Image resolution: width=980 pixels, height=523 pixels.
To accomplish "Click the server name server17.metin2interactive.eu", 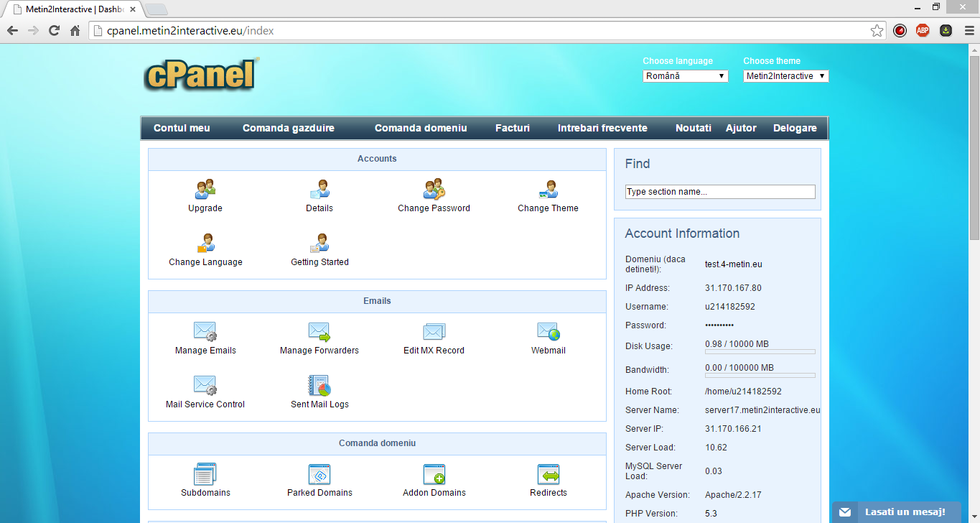I will point(762,410).
